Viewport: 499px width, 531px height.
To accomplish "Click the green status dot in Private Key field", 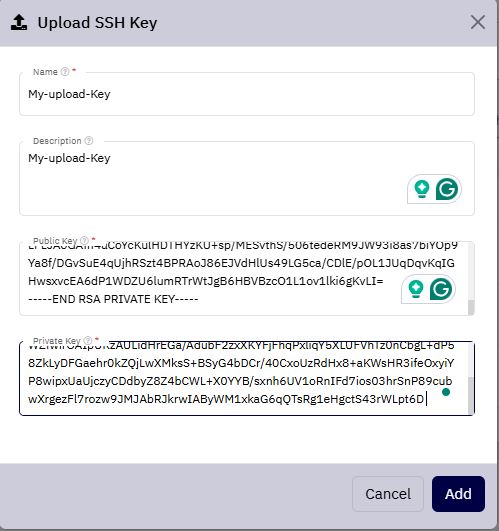I will point(446,392).
